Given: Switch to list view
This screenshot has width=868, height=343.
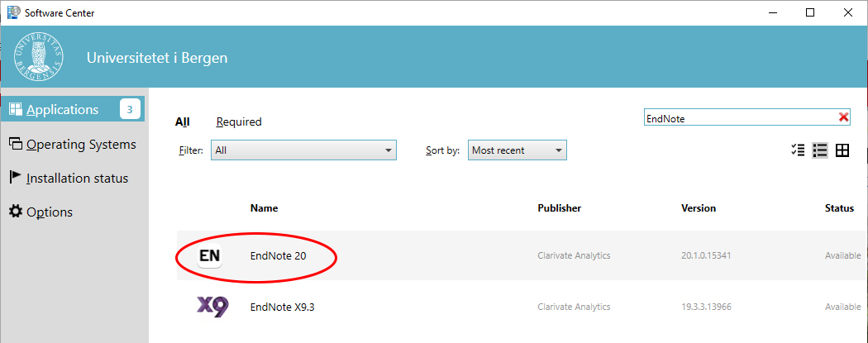Looking at the screenshot, I should pos(820,150).
